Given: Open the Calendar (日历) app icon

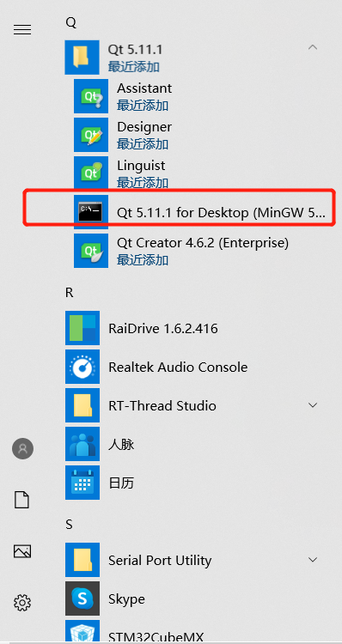Looking at the screenshot, I should point(82,483).
